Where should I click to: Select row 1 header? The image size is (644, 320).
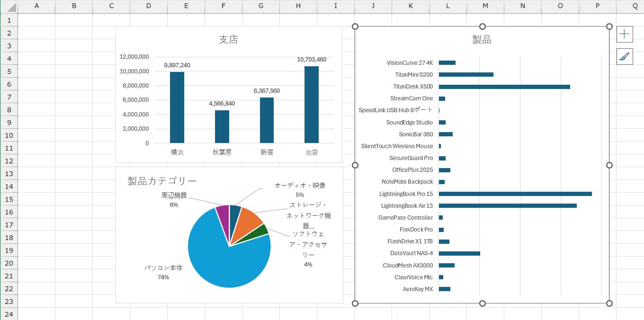click(9, 20)
